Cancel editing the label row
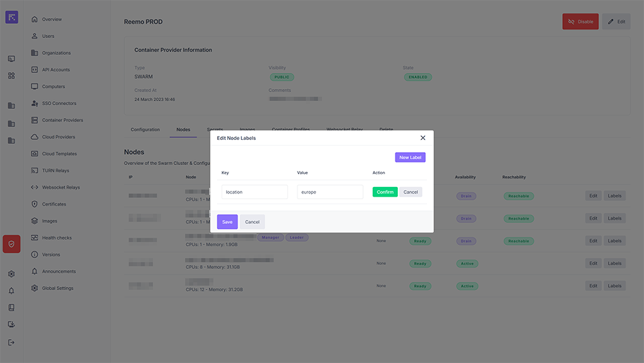The width and height of the screenshot is (644, 363). (x=411, y=192)
